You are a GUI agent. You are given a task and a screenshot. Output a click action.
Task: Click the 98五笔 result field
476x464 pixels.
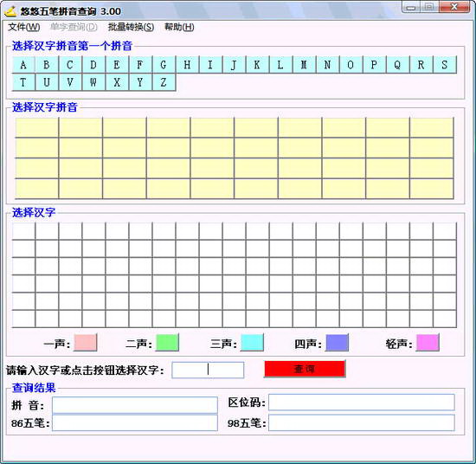pyautogui.click(x=362, y=422)
